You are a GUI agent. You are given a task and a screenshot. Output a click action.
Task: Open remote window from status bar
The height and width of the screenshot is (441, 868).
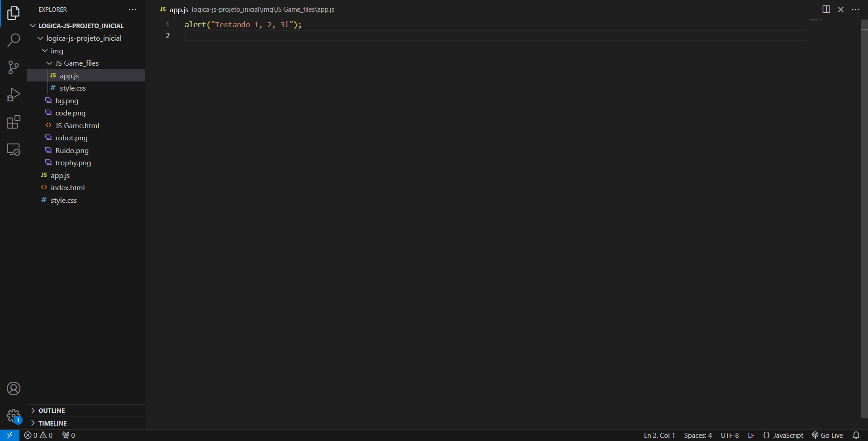point(9,435)
